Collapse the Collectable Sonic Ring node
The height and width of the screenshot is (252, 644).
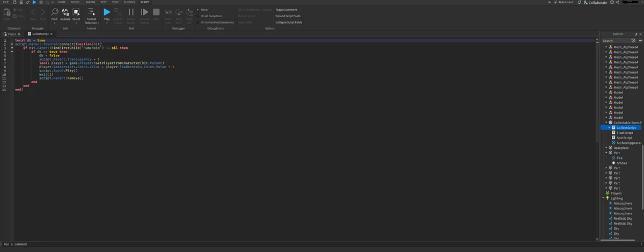[606, 123]
